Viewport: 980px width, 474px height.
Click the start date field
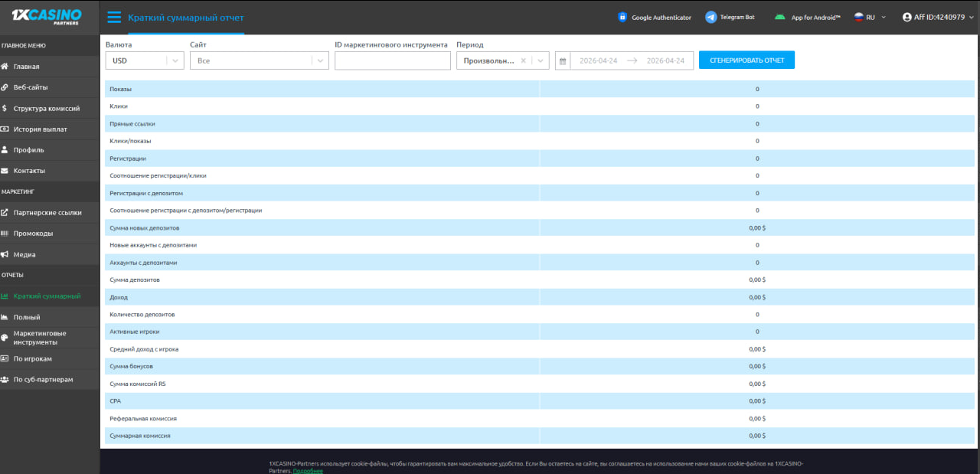pos(598,60)
